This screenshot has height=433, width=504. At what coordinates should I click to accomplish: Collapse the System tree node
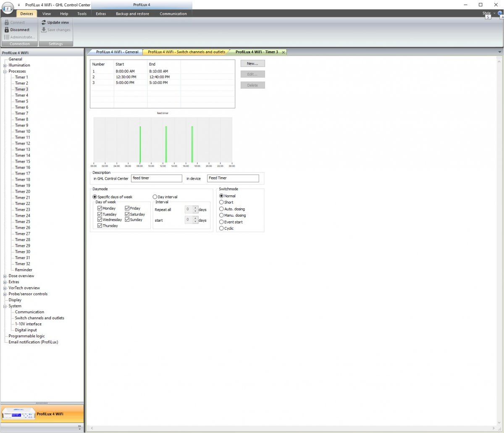pyautogui.click(x=5, y=306)
